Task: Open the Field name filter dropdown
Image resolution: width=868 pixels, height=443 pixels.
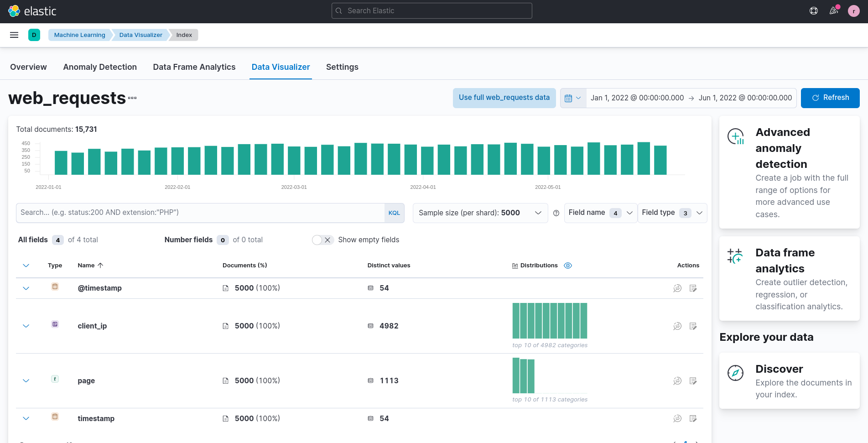Action: point(600,213)
